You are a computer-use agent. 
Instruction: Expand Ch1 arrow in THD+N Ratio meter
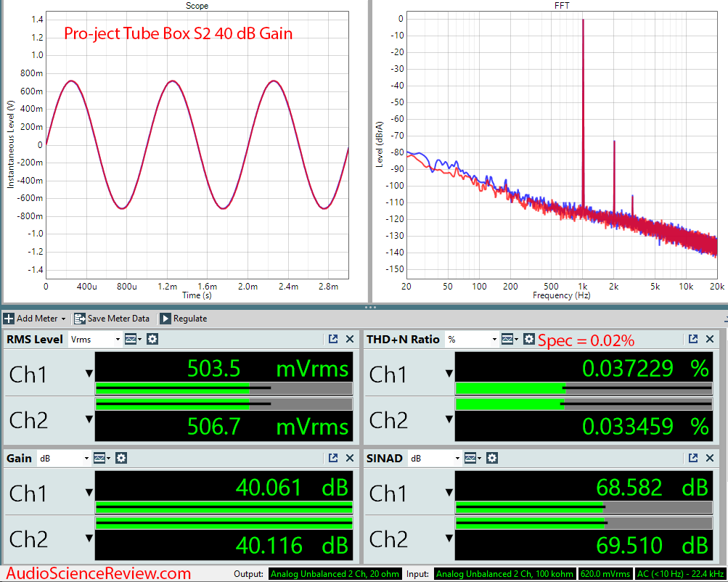point(449,374)
